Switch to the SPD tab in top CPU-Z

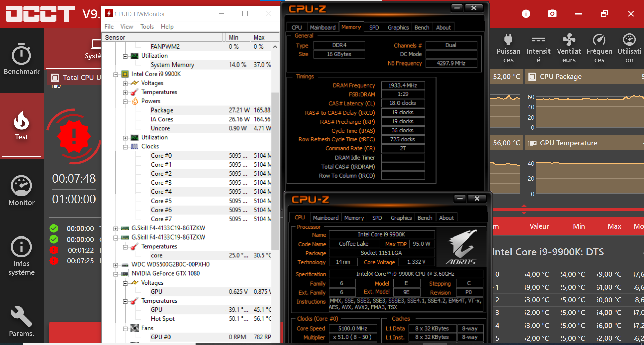coord(374,28)
